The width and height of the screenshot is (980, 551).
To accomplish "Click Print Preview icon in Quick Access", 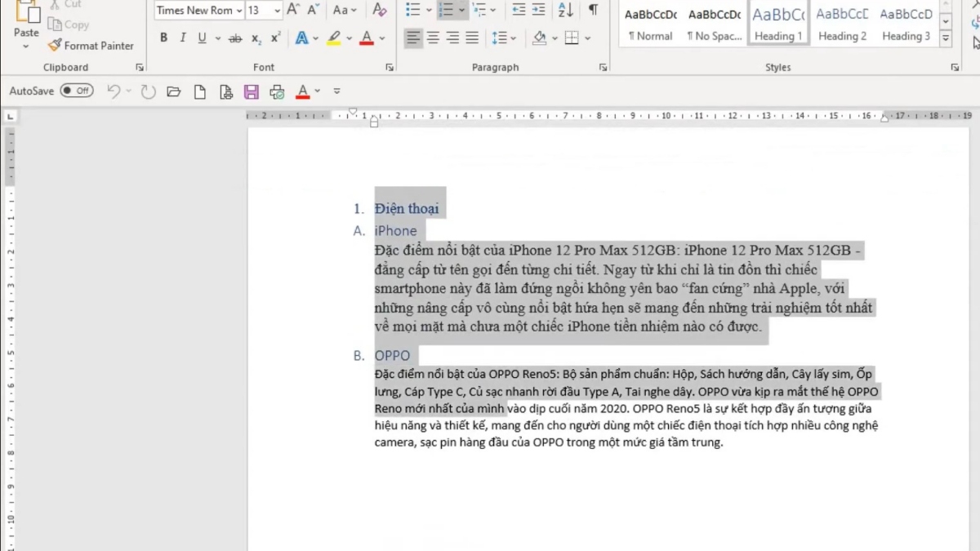I will coord(225,91).
